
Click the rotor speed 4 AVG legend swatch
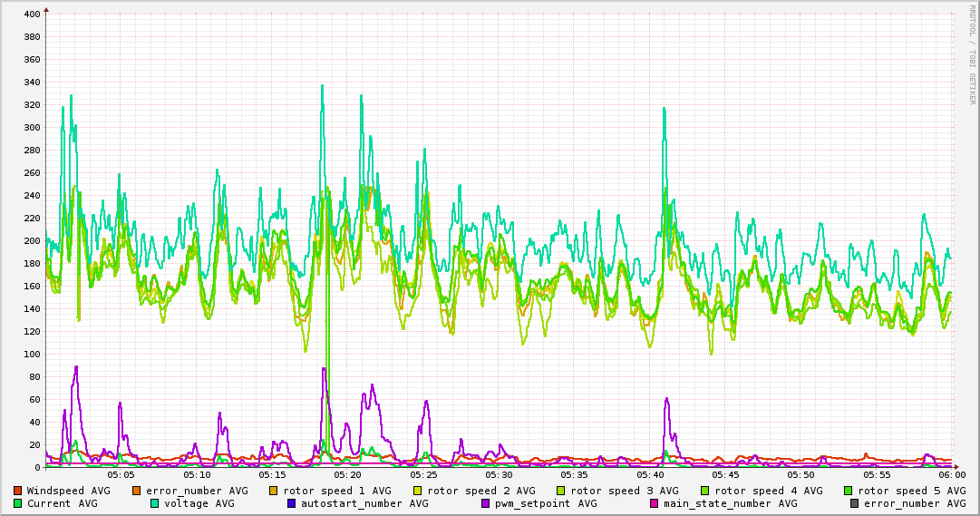pos(705,491)
